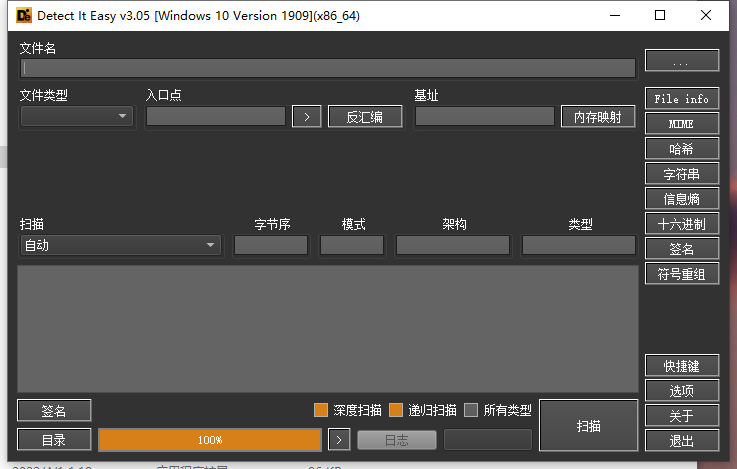Toggle the 递归扫描 recursive scan checkbox
This screenshot has width=737, height=469.
click(x=396, y=410)
